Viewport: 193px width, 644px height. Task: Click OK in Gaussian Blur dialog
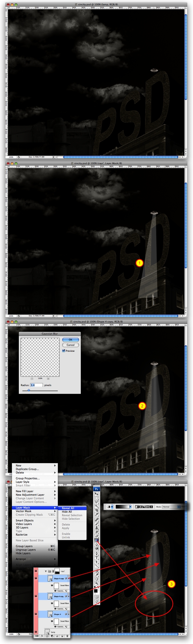(x=71, y=340)
